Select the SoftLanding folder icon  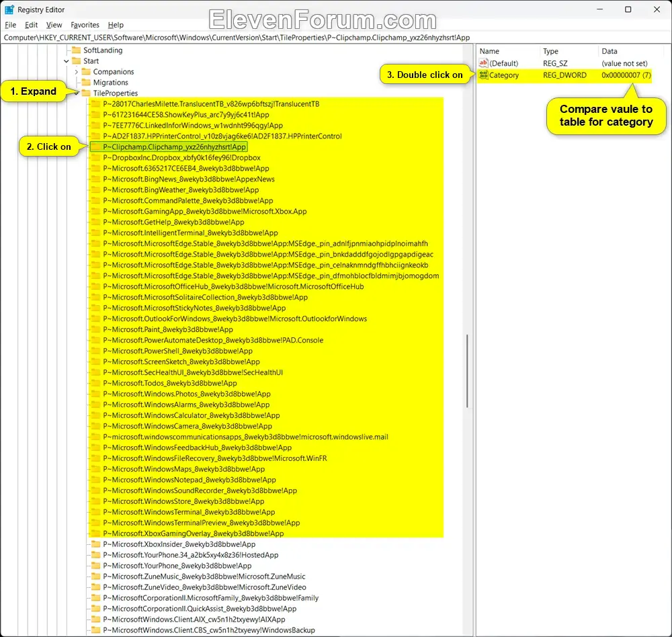[x=77, y=50]
